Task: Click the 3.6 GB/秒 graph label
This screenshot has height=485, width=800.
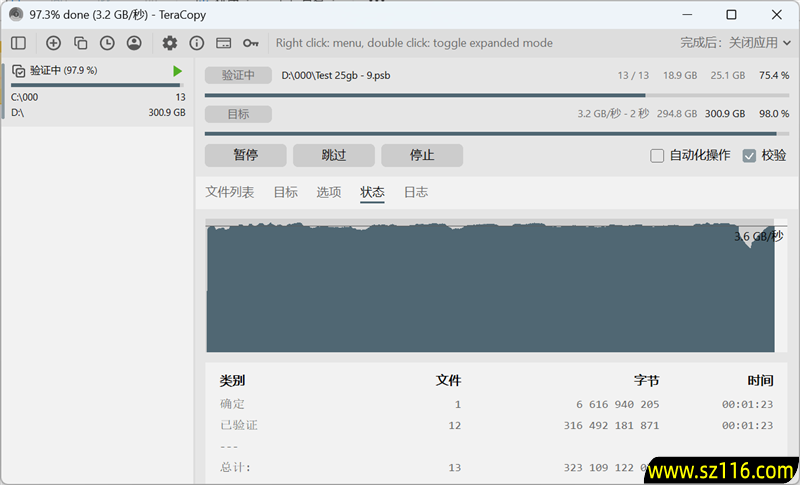Action: [759, 236]
